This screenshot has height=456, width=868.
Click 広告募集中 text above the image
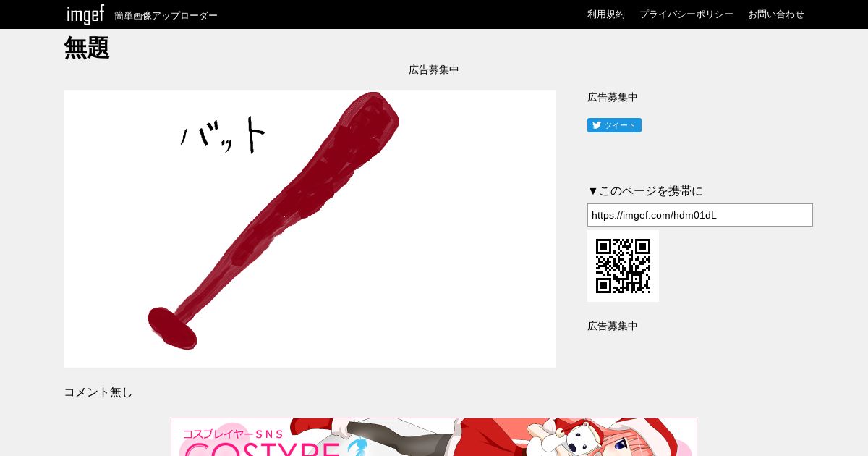pos(434,70)
